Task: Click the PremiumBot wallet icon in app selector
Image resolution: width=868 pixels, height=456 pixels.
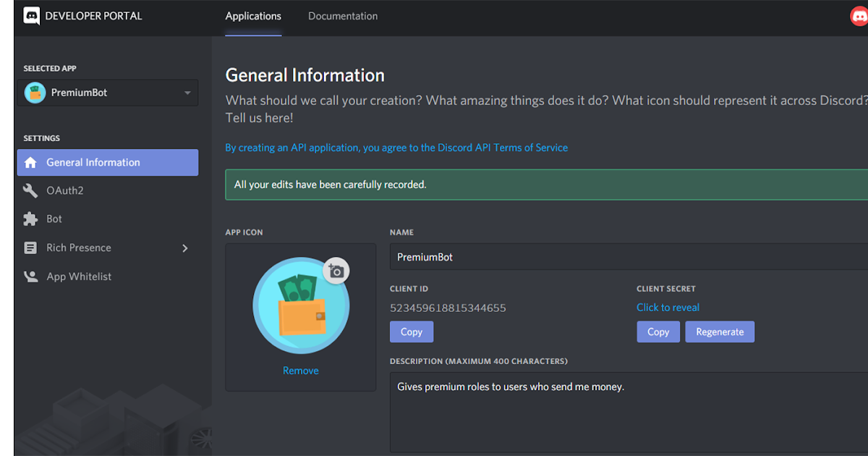Action: (35, 93)
